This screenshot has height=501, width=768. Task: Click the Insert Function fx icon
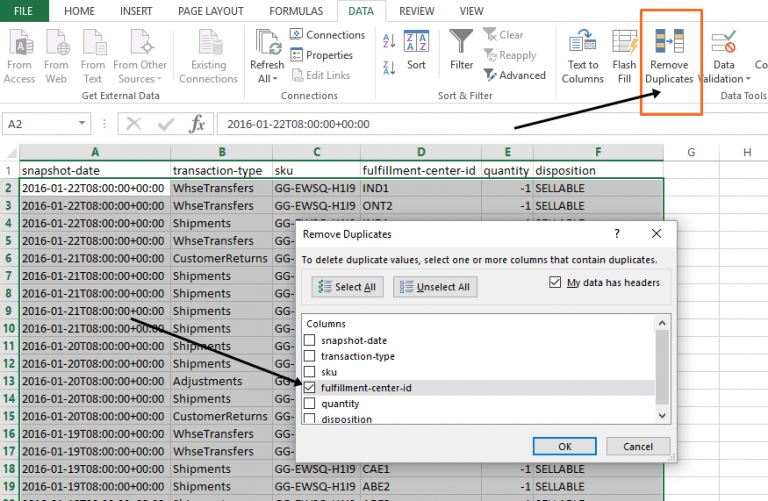click(198, 124)
